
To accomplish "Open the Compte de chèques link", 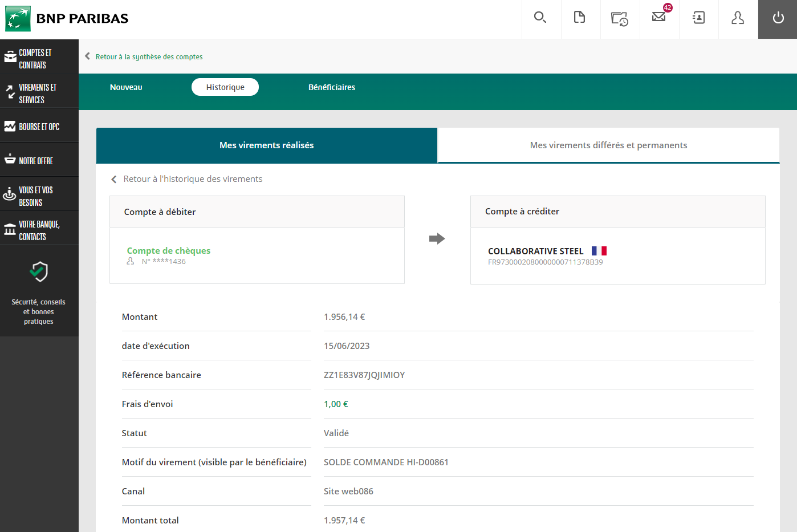I will coord(168,250).
